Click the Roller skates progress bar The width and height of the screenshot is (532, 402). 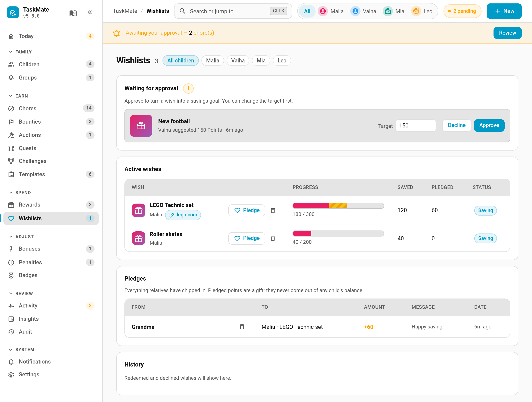point(338,233)
